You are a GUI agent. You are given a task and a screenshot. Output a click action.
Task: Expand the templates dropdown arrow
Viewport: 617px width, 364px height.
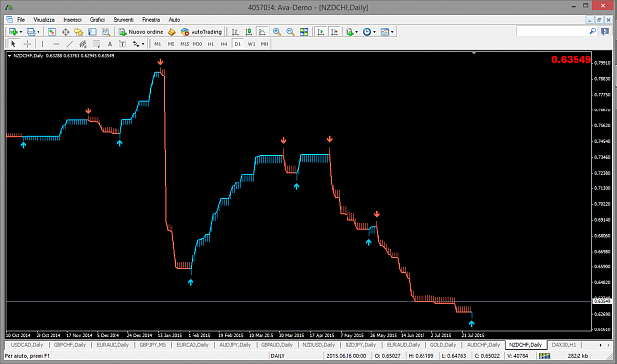tap(392, 32)
